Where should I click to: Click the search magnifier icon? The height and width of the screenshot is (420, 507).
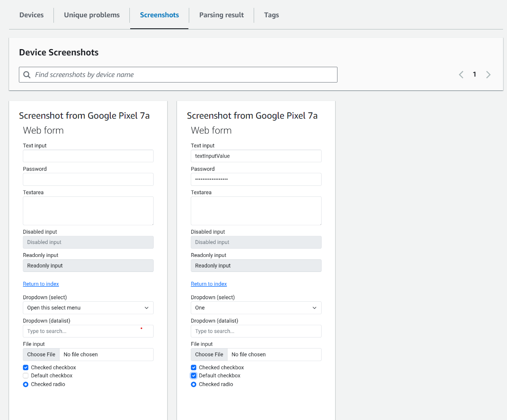tap(27, 75)
